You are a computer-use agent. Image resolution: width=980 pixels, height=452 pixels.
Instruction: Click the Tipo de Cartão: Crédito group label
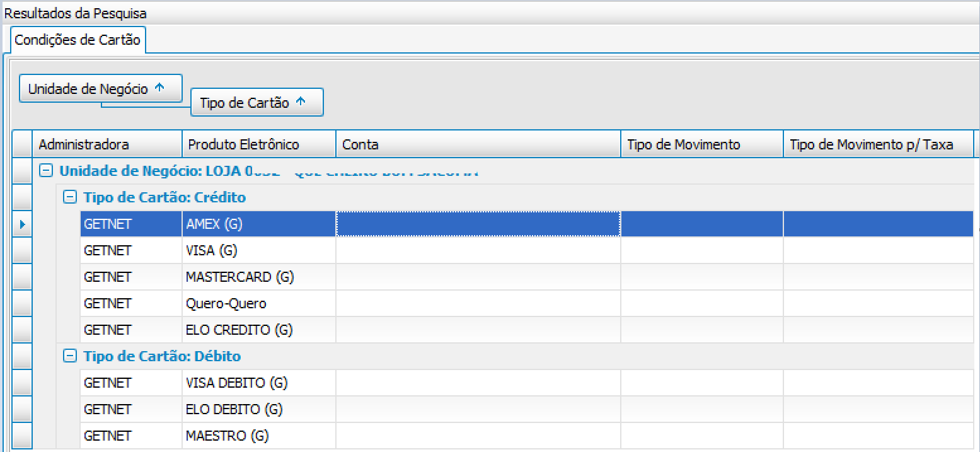pos(164,197)
